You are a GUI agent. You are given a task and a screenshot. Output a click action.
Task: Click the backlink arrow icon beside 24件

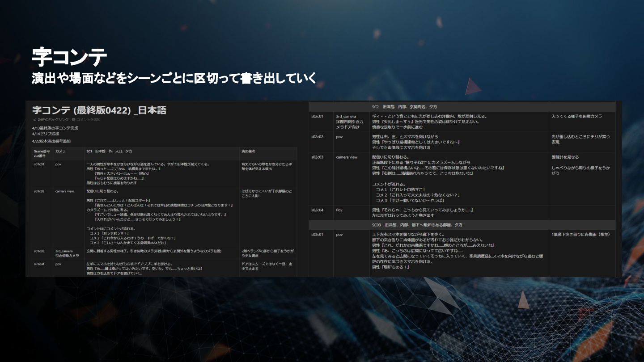(34, 119)
